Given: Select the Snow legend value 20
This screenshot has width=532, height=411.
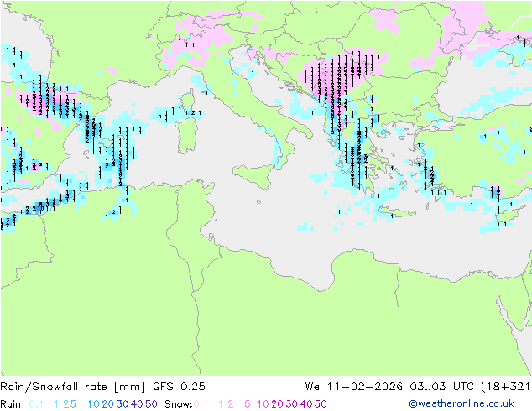Looking at the screenshot, I should pyautogui.click(x=277, y=404).
